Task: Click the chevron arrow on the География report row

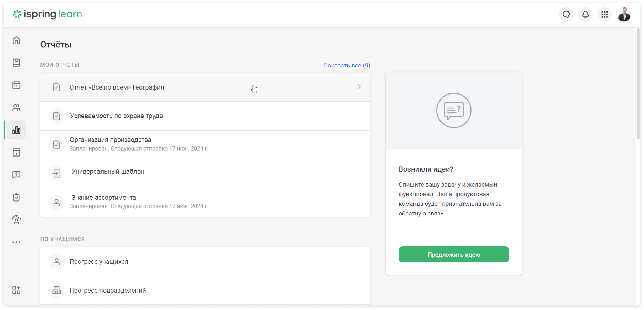Action: (359, 87)
